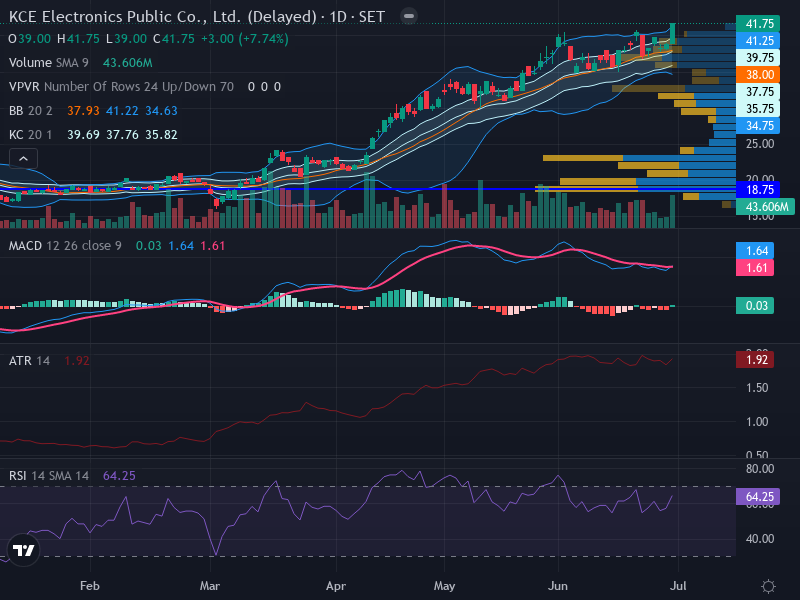800x600 pixels.
Task: Click the 41.75 current price label
Action: point(758,23)
